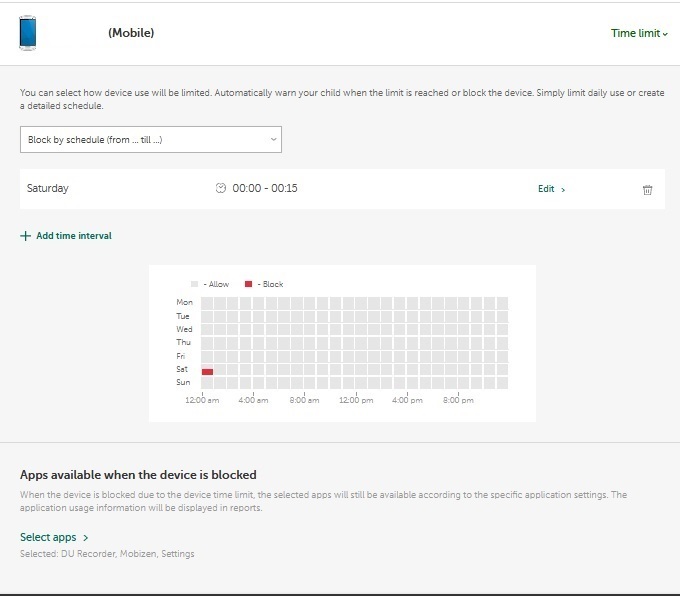680x598 pixels.
Task: Click the mobile phone device icon
Action: click(28, 33)
